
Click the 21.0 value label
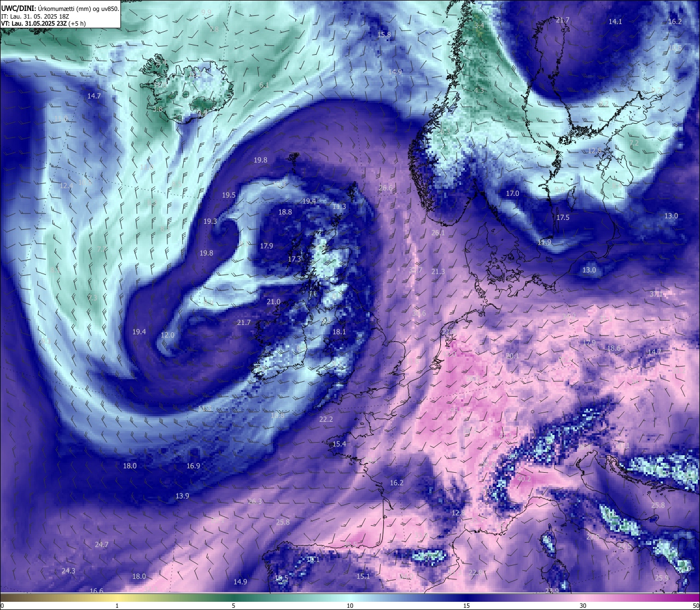(x=273, y=302)
